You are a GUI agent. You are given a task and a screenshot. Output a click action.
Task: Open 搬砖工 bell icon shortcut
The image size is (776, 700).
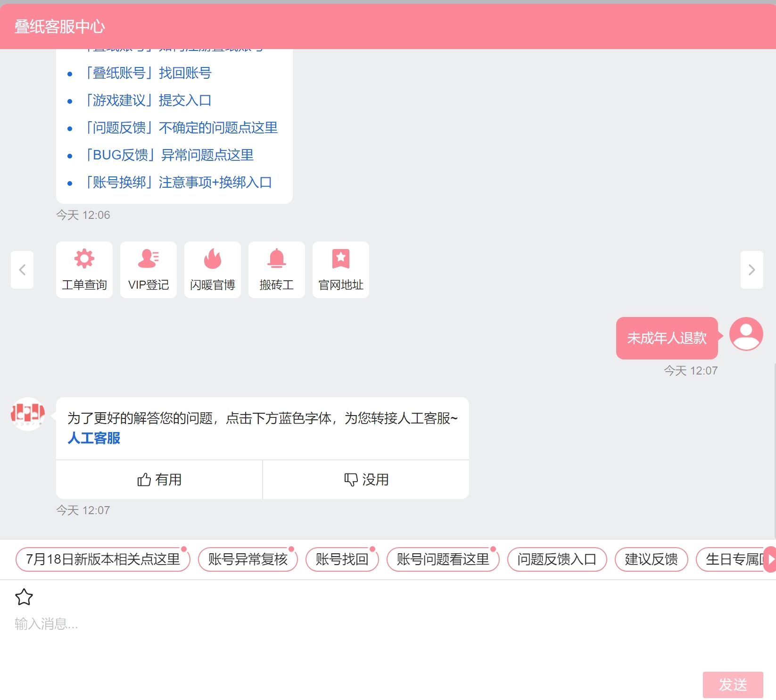pos(277,270)
